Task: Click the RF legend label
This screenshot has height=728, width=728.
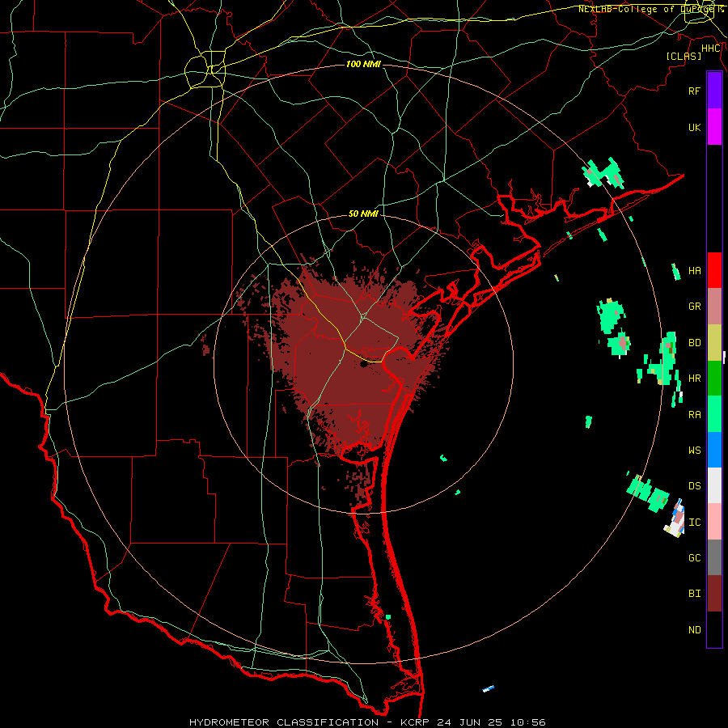Action: [x=695, y=91]
